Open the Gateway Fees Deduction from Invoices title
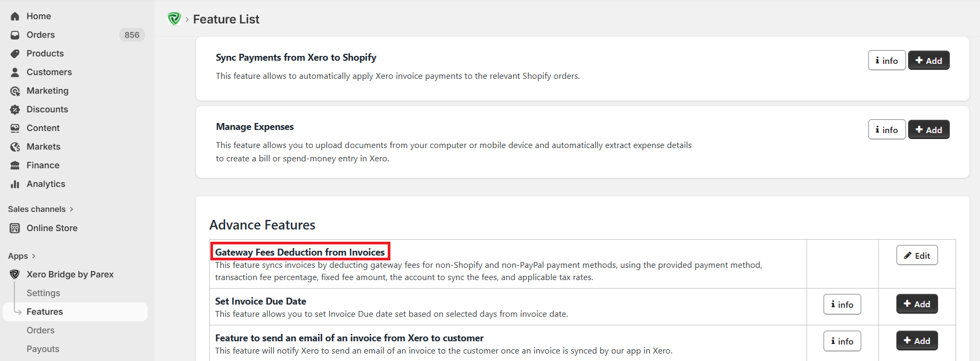The width and height of the screenshot is (980, 361). (x=300, y=252)
